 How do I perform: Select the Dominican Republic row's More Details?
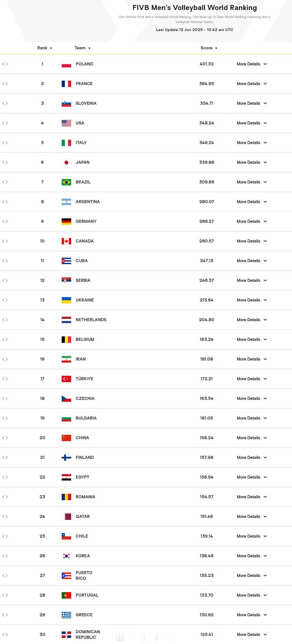point(251,635)
